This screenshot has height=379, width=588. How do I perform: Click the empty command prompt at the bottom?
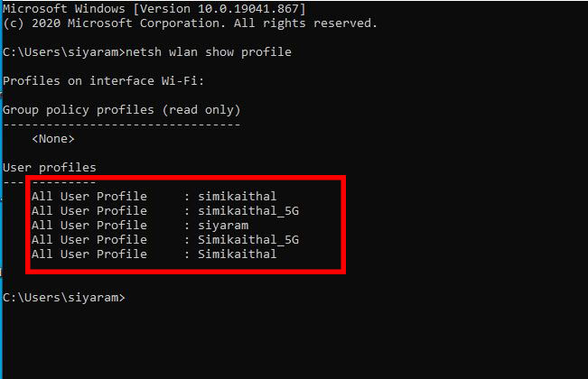click(x=64, y=298)
